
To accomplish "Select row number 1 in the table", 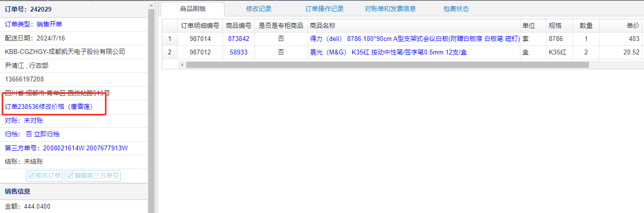I will 169,39.
